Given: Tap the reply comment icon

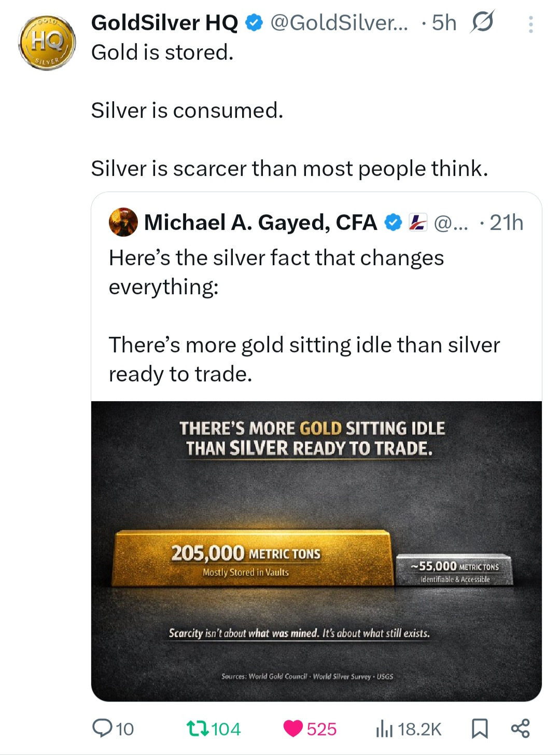Looking at the screenshot, I should click(103, 728).
